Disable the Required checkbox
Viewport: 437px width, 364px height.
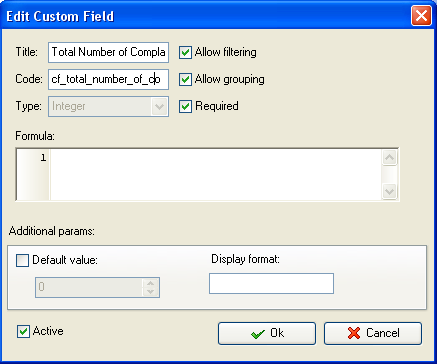point(185,106)
